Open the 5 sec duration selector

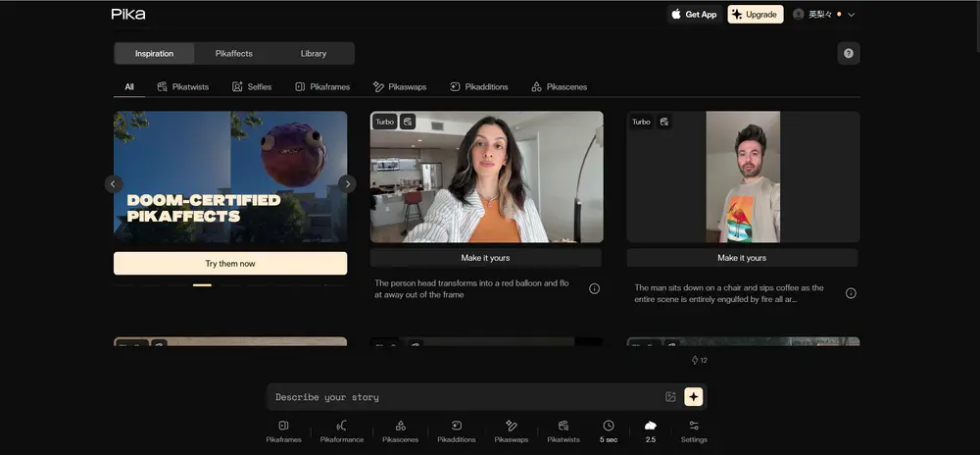click(609, 431)
